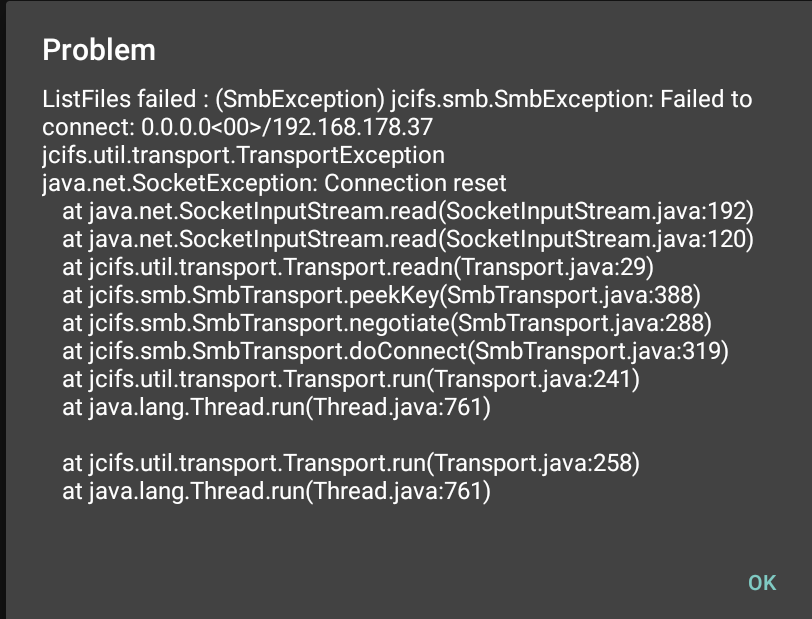This screenshot has width=812, height=619.
Task: Select the Problem dialog title
Action: click(x=97, y=49)
